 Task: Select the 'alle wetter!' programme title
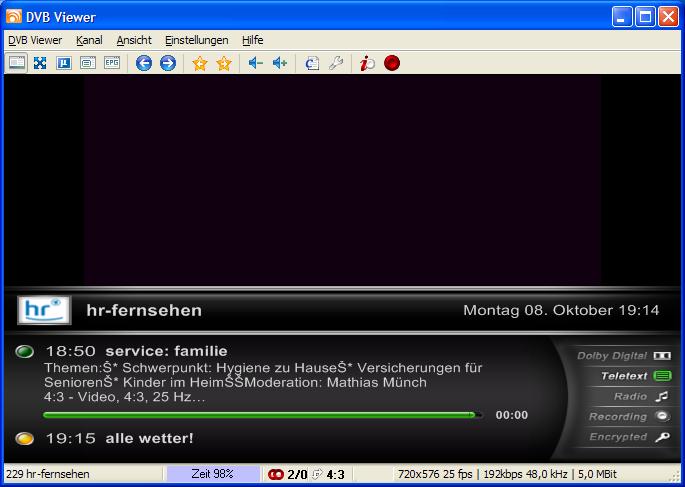pyautogui.click(x=149, y=438)
